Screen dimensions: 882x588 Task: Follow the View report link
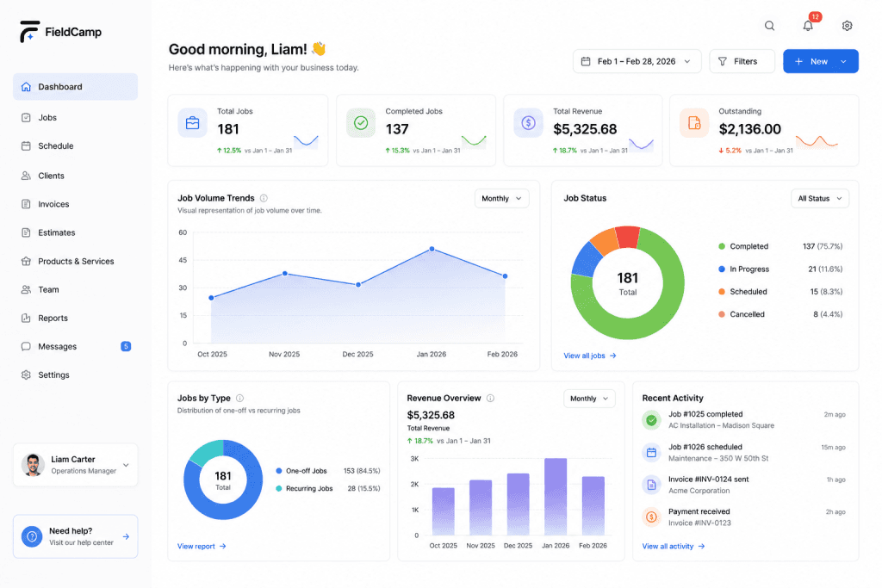pos(202,547)
